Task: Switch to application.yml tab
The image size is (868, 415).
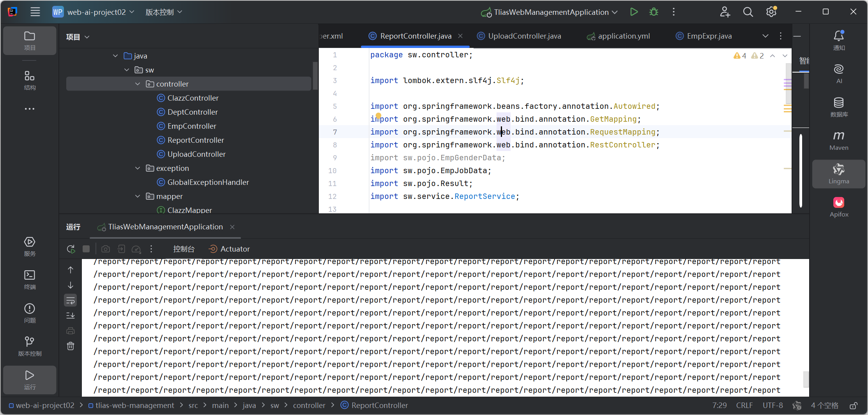Action: click(619, 36)
